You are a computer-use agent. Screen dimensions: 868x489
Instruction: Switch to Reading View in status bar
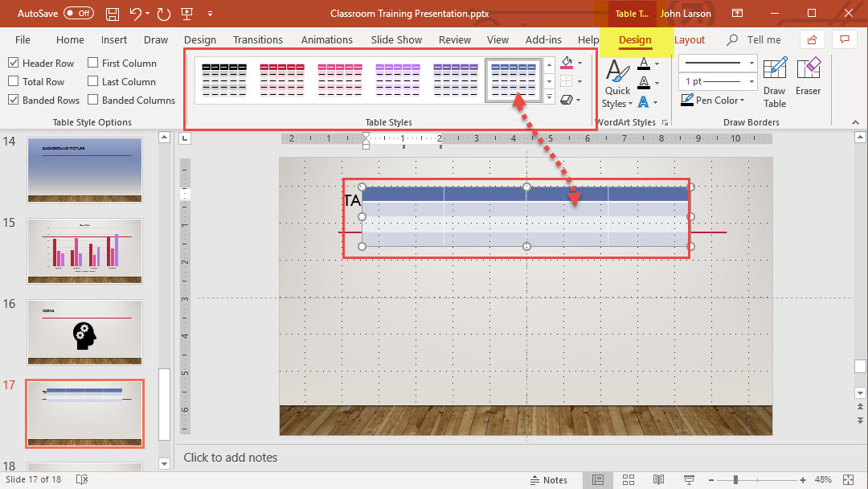pos(659,480)
